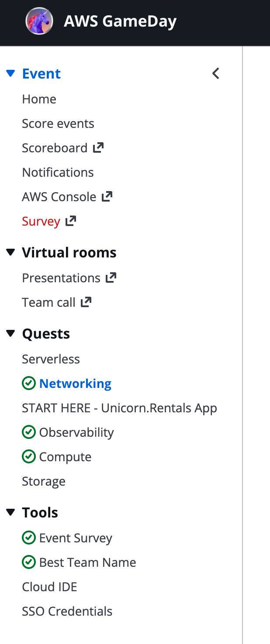Image resolution: width=270 pixels, height=644 pixels.
Task: Click the AWS GameDay unicorn logo
Action: (x=39, y=21)
